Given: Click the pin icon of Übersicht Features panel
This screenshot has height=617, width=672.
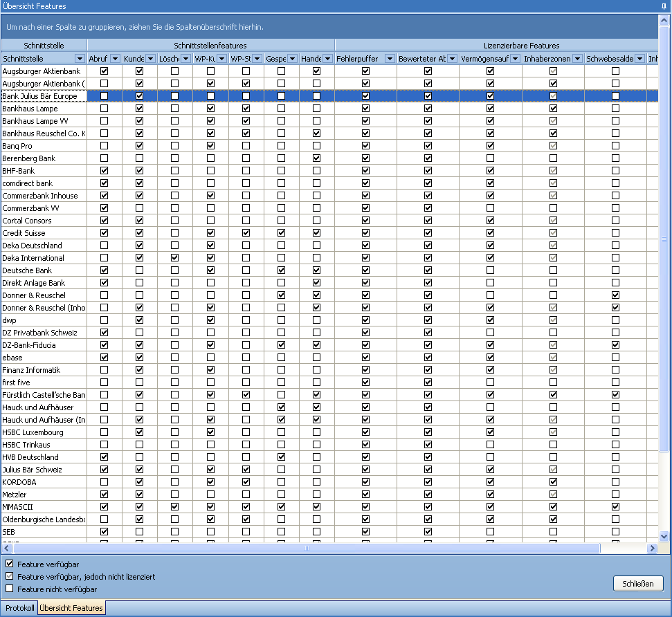Looking at the screenshot, I should click(664, 6).
